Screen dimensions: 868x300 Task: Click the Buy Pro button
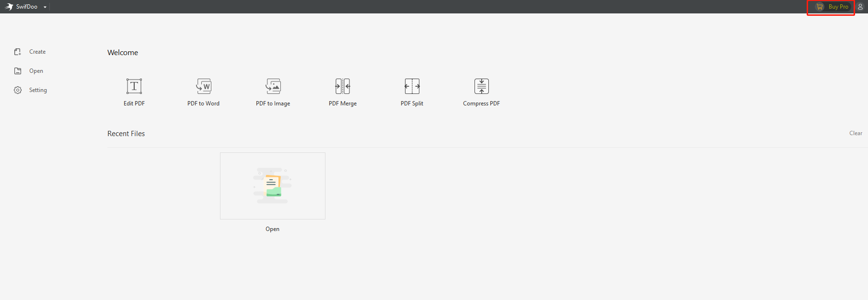click(x=833, y=7)
